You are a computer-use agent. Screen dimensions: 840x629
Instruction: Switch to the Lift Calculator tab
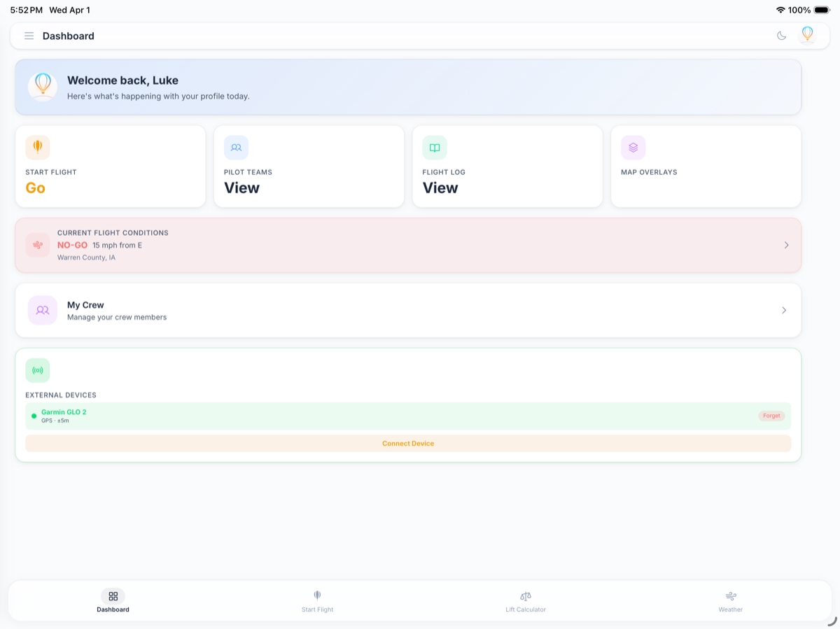click(x=525, y=601)
